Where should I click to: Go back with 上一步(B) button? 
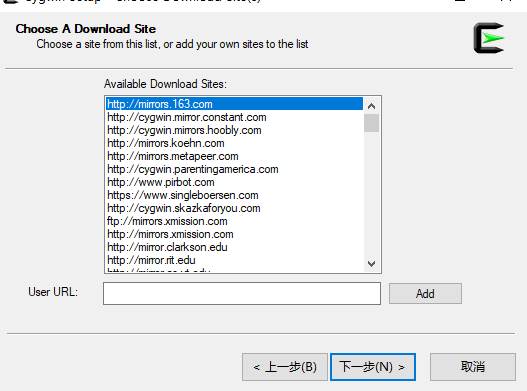pyautogui.click(x=285, y=367)
